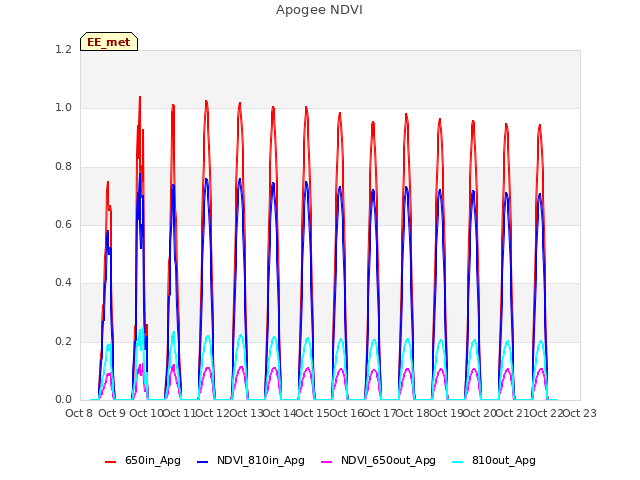Click the 0.0 y-axis tick label
640x480 pixels.
pyautogui.click(x=63, y=399)
